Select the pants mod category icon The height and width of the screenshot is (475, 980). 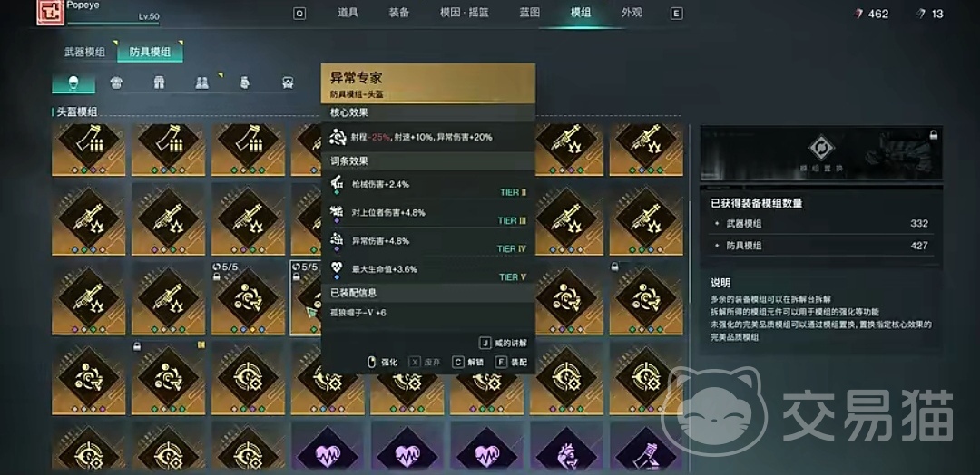[x=159, y=82]
